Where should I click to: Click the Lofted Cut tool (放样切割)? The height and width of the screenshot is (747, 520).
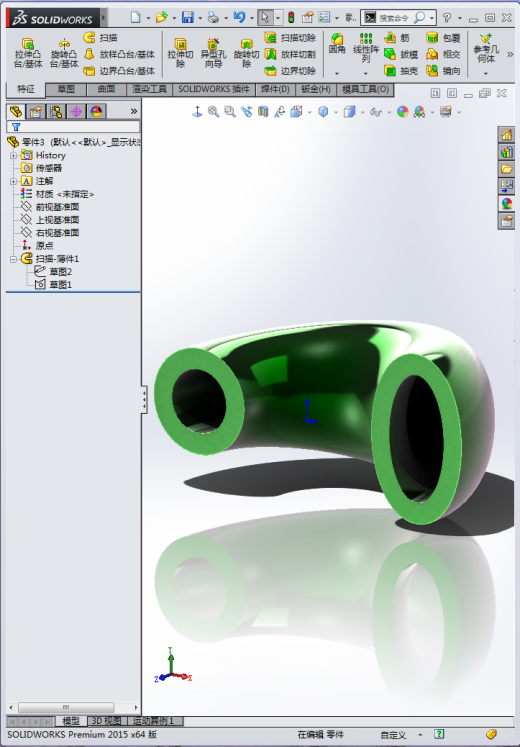(x=290, y=54)
